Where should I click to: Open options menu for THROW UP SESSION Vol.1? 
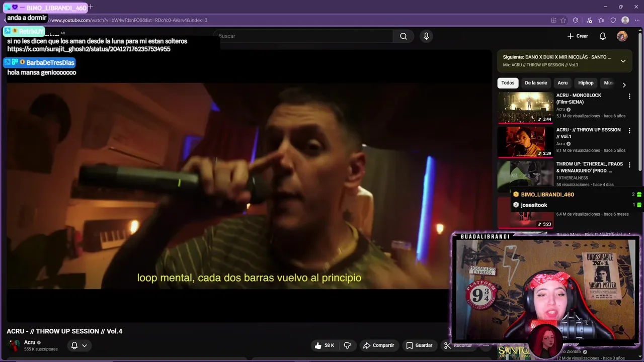629,130
